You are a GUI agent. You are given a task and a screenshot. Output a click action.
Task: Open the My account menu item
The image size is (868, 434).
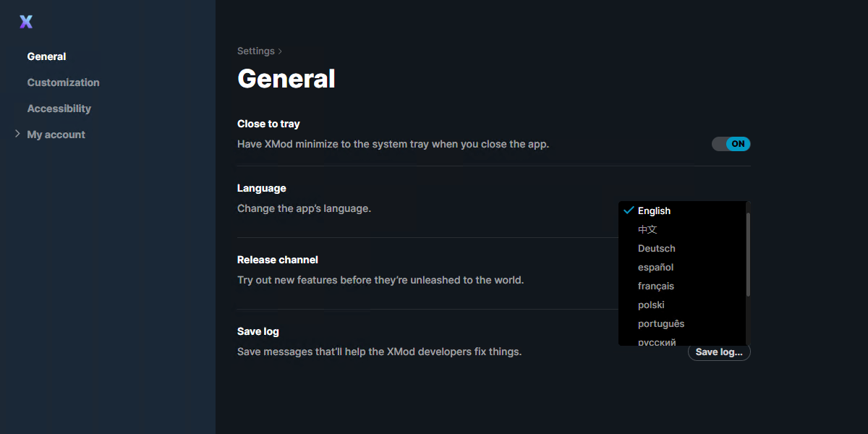tap(56, 135)
